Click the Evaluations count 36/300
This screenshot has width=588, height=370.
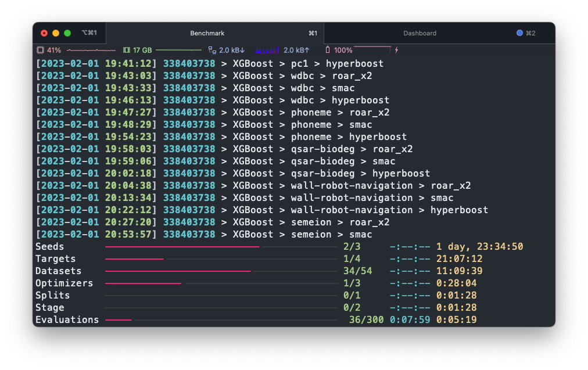[x=367, y=320]
